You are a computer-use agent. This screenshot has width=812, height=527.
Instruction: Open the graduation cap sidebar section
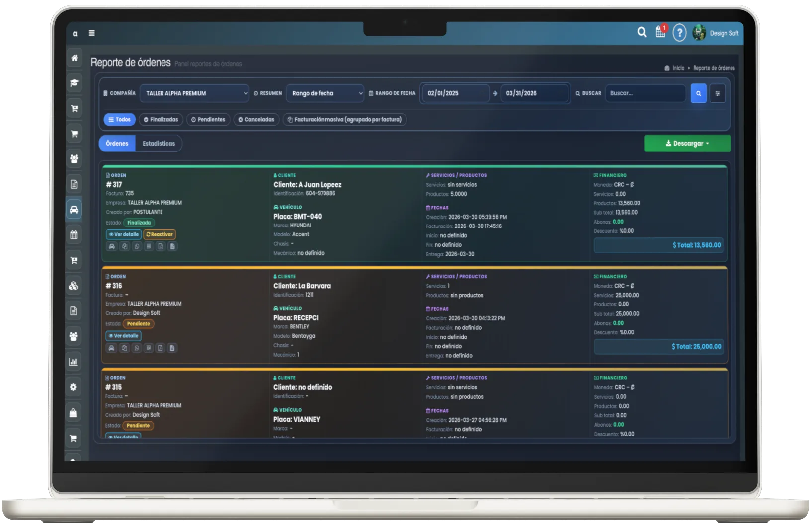click(x=74, y=83)
